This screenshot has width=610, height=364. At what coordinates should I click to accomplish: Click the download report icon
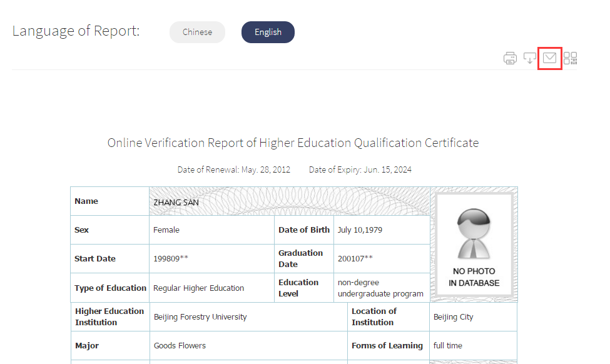pyautogui.click(x=530, y=58)
